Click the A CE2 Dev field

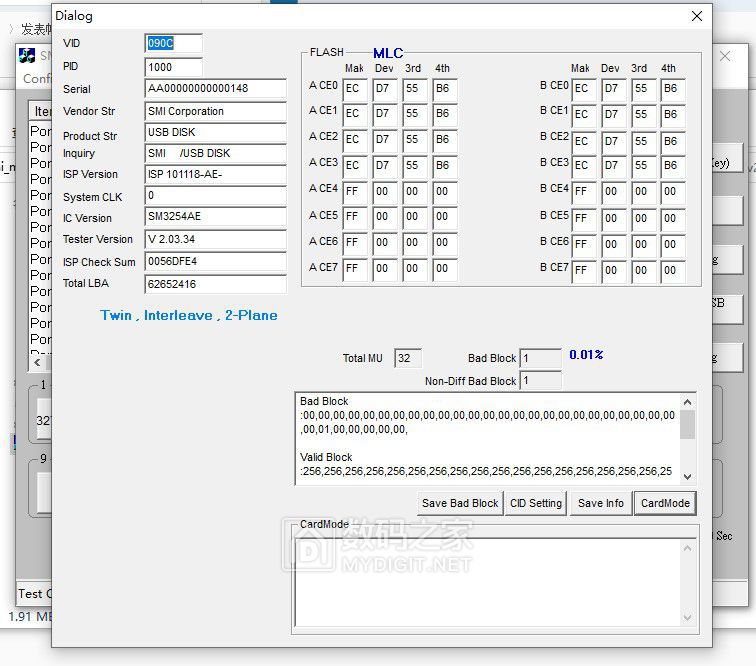pyautogui.click(x=385, y=140)
